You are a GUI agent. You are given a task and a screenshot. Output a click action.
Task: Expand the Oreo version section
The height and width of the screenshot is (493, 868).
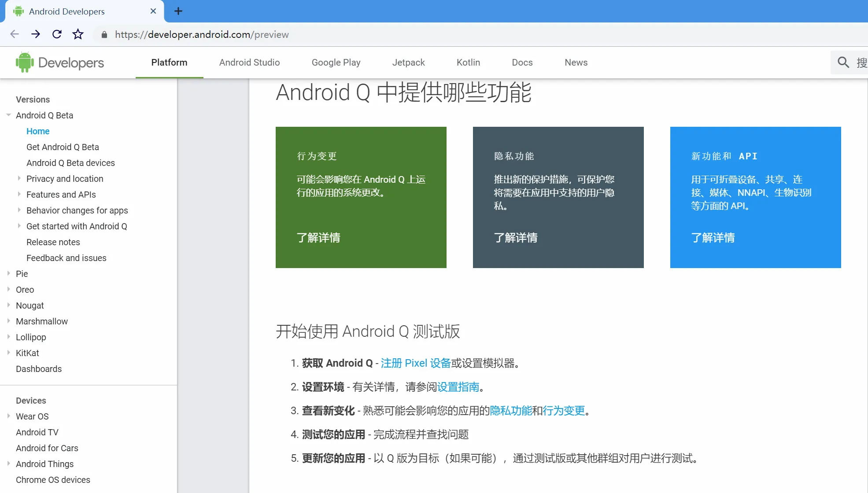(8, 289)
